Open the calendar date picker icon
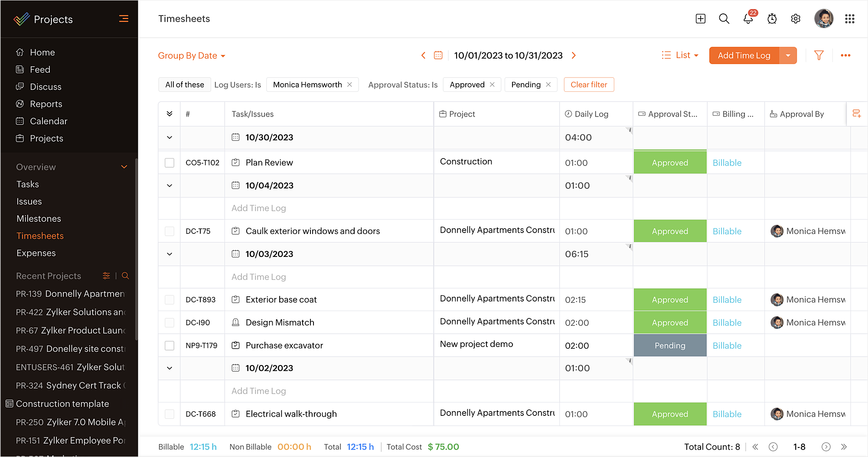 pyautogui.click(x=438, y=55)
